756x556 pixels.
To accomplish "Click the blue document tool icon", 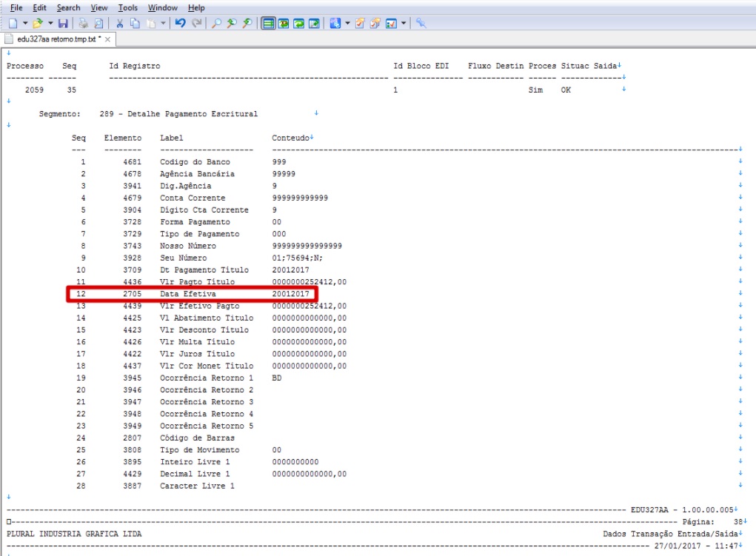I will coord(335,23).
